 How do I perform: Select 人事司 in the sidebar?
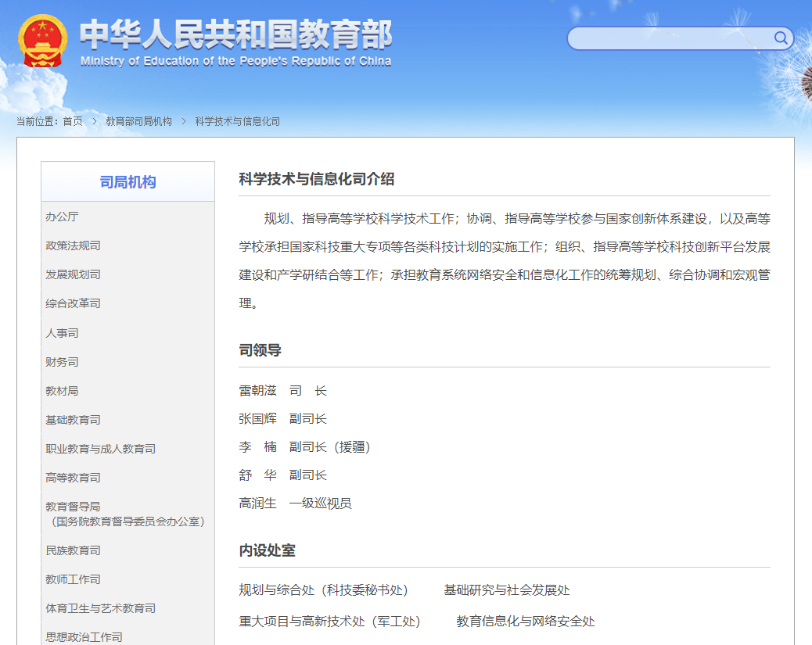point(62,333)
